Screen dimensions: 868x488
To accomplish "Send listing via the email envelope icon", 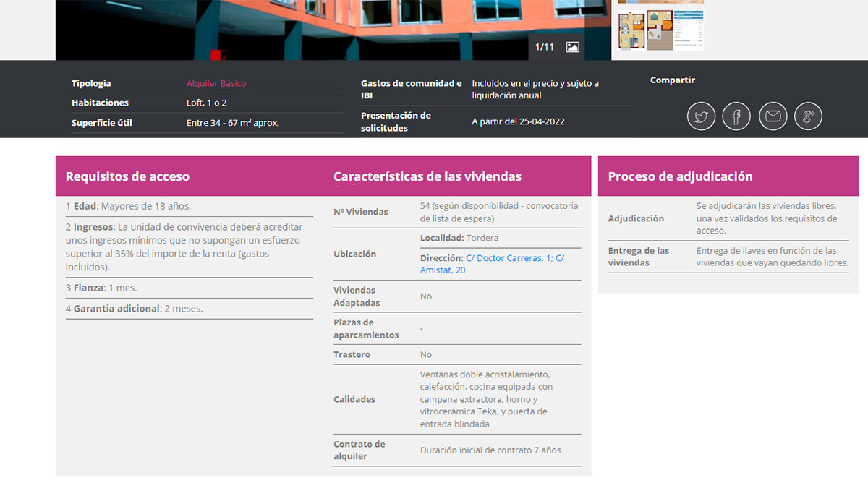I will (x=773, y=116).
